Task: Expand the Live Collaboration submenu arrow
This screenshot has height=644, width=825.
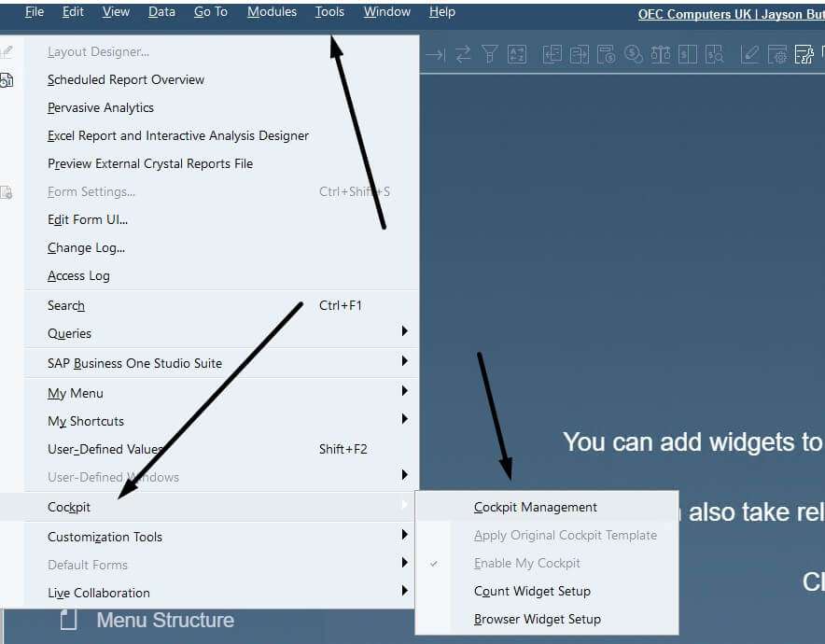Action: (405, 590)
